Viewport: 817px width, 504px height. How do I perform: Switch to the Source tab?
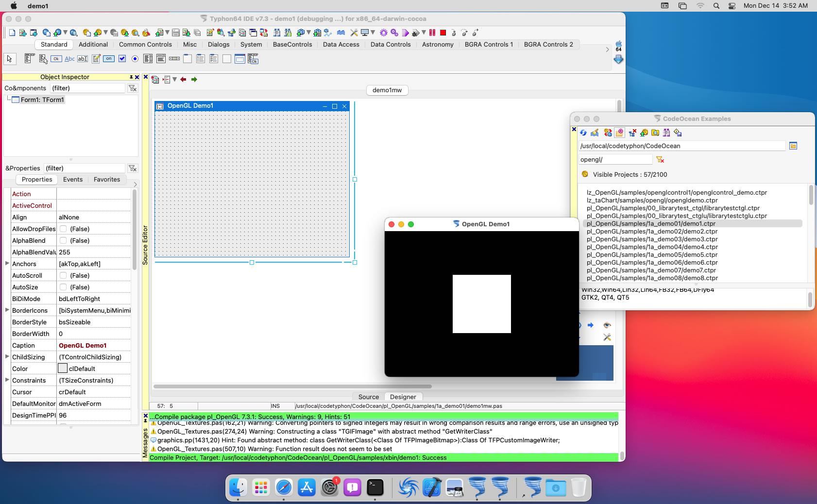(x=369, y=397)
